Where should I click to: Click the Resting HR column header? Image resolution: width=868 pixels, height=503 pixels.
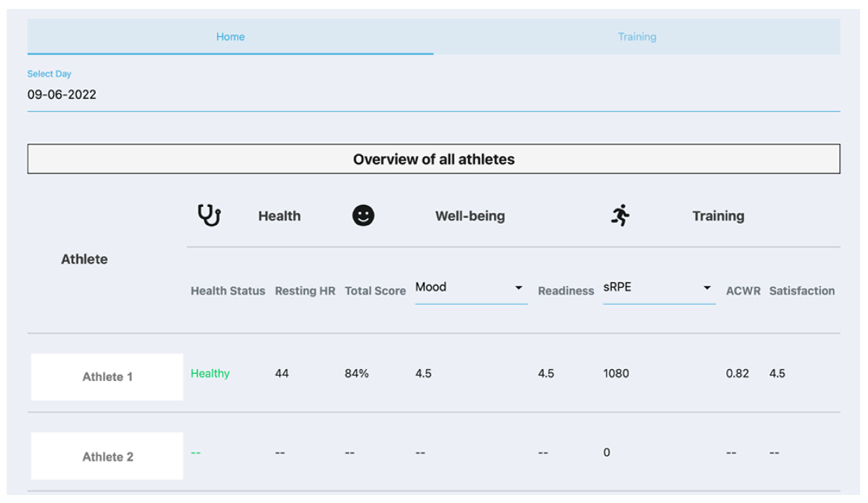(305, 291)
